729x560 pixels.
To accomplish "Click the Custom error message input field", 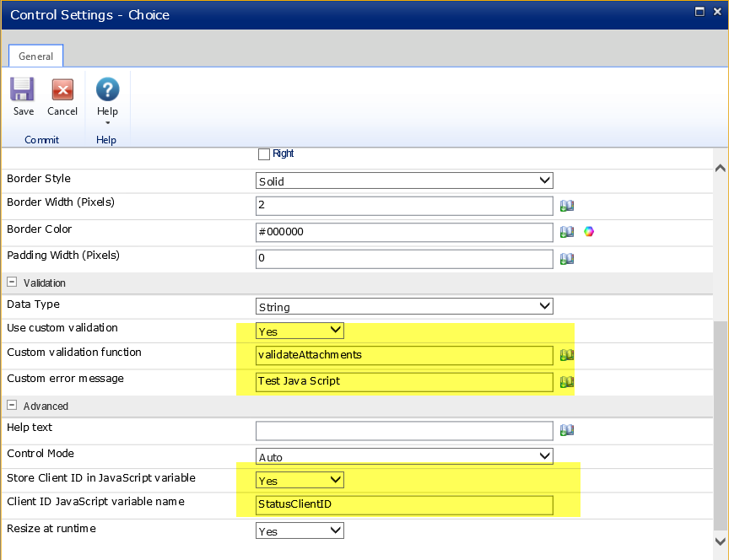I will coord(405,381).
